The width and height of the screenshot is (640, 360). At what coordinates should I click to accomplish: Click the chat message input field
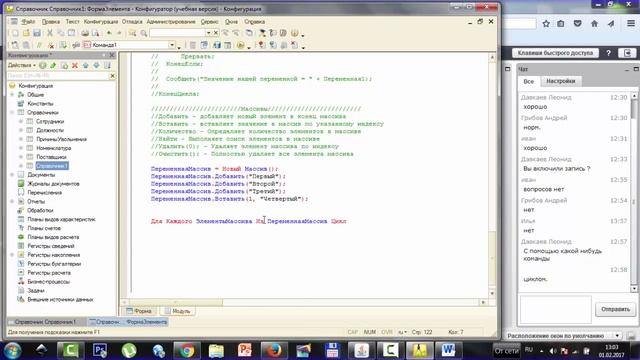click(x=555, y=310)
